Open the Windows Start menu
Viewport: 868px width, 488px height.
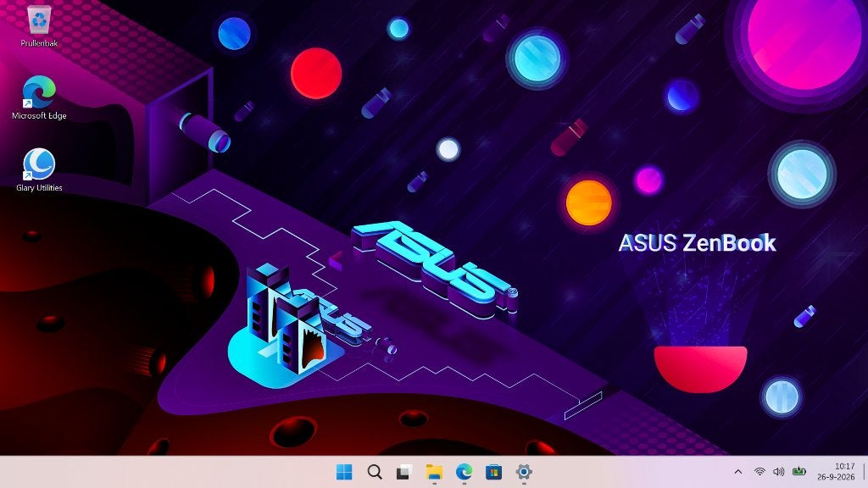click(344, 472)
